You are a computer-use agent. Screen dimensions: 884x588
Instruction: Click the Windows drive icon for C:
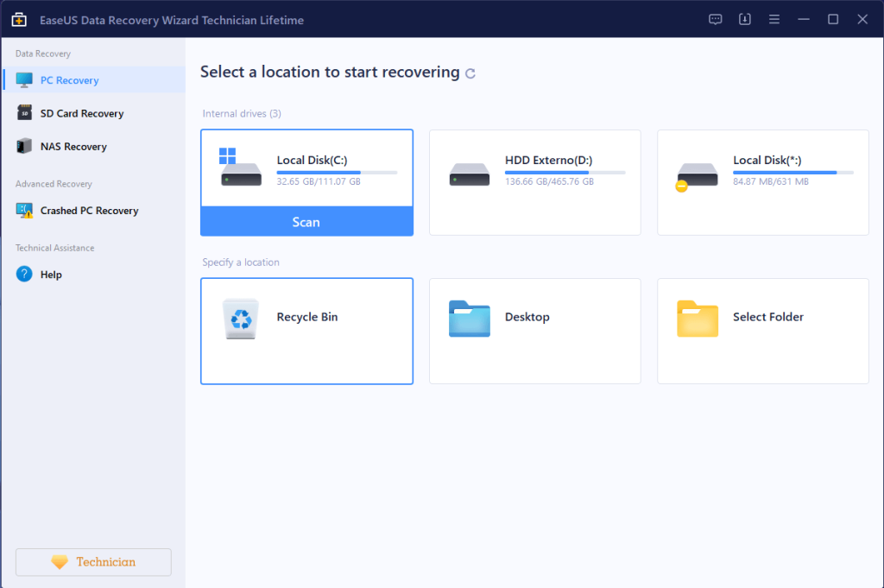coord(241,167)
